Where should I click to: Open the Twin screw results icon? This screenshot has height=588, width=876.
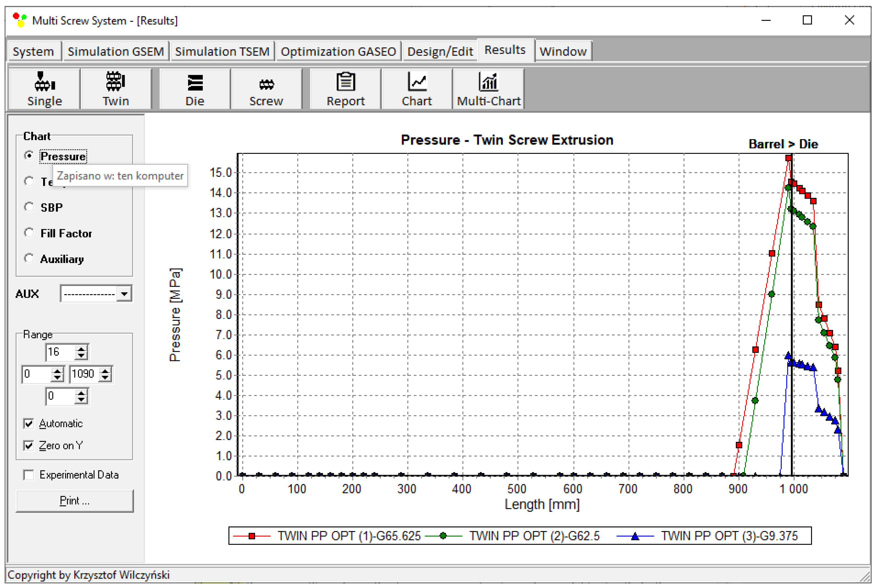116,89
